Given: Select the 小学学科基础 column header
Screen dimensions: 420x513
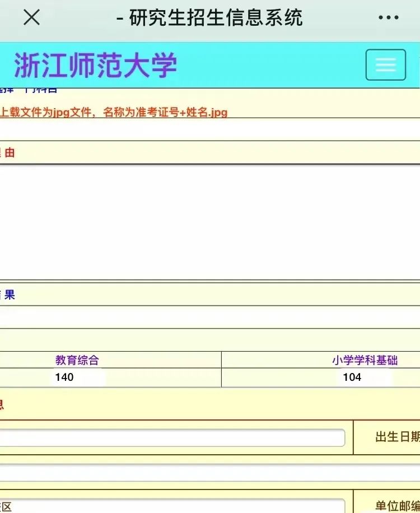Looking at the screenshot, I should pos(365,360).
